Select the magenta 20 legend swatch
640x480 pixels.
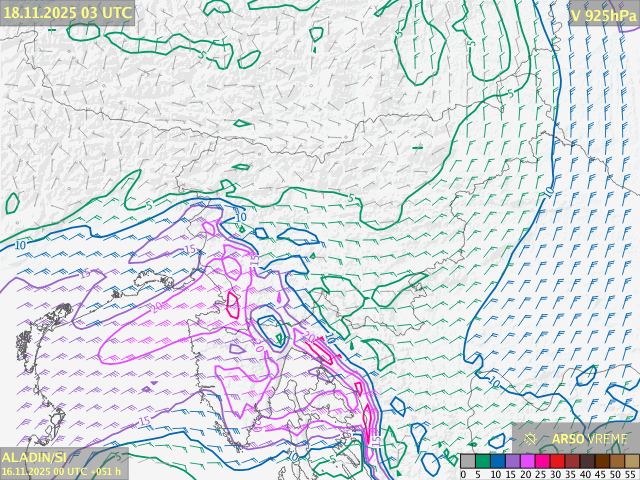(527, 461)
